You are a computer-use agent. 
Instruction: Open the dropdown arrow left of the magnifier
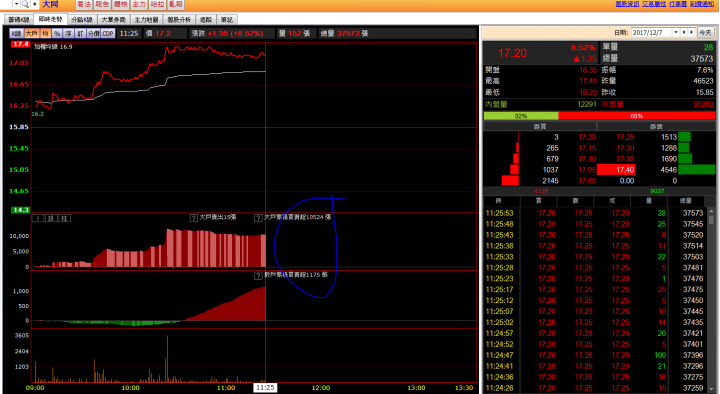[x=17, y=4]
